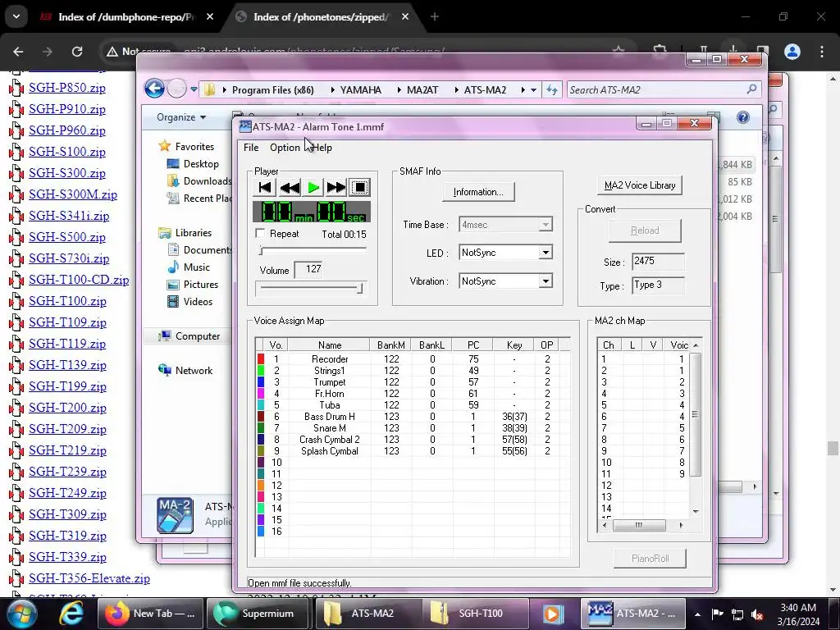
Task: Fast forward the ATS-MA2 player
Action: pyautogui.click(x=336, y=188)
